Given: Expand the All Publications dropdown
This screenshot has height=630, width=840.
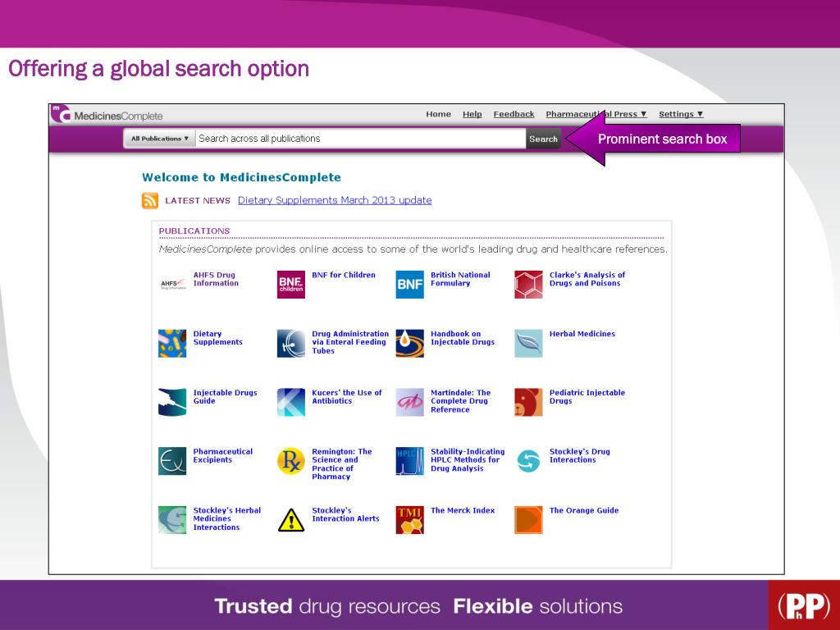Looking at the screenshot, I should [160, 138].
